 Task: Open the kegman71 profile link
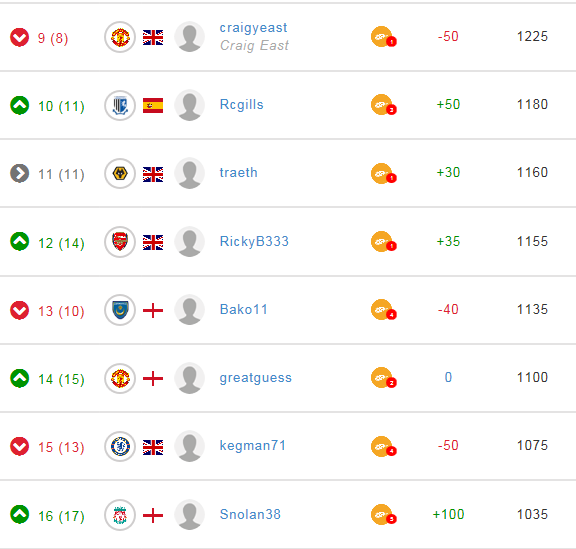(x=252, y=445)
